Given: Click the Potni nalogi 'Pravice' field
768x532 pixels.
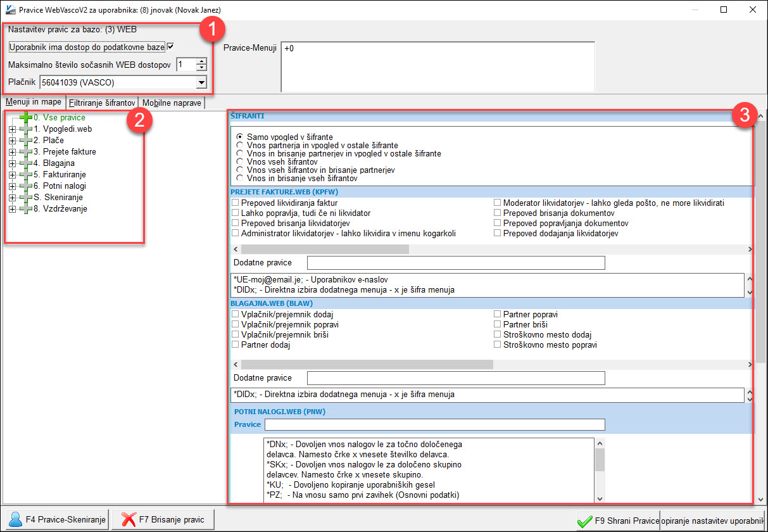Looking at the screenshot, I should [434, 424].
